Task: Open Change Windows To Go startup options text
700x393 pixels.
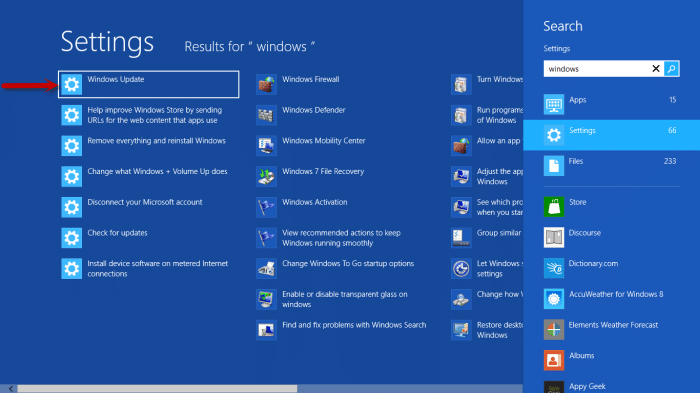Action: click(348, 263)
